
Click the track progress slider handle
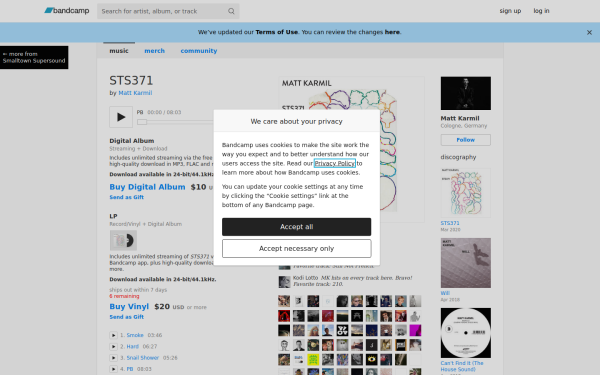142,122
